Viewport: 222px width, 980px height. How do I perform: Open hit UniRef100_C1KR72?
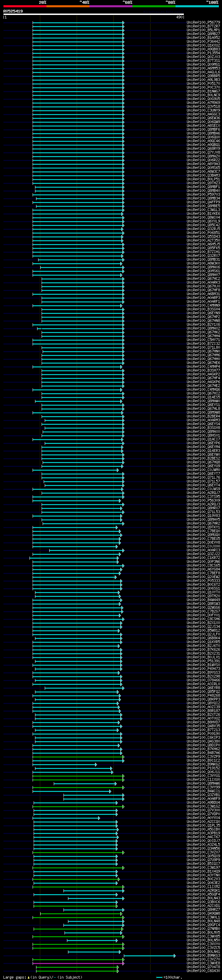[203, 558]
